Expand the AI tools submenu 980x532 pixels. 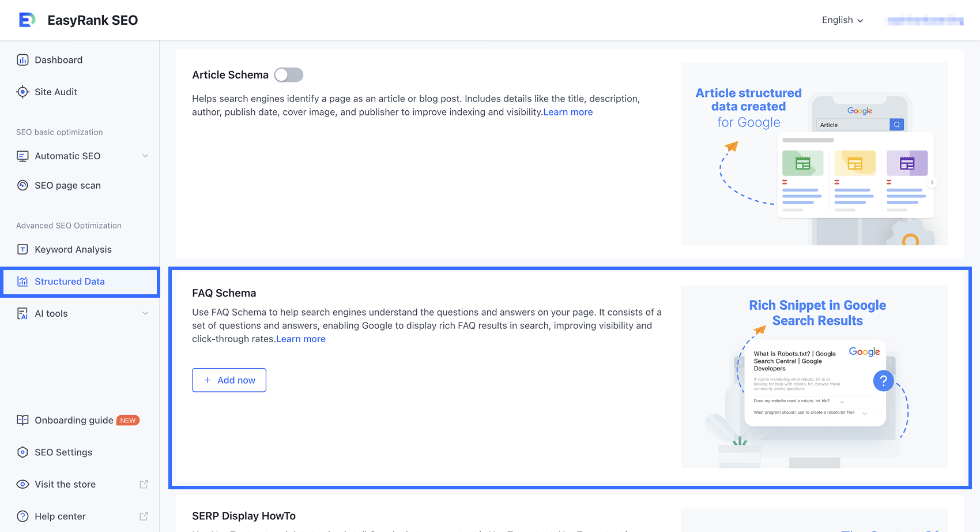(145, 313)
